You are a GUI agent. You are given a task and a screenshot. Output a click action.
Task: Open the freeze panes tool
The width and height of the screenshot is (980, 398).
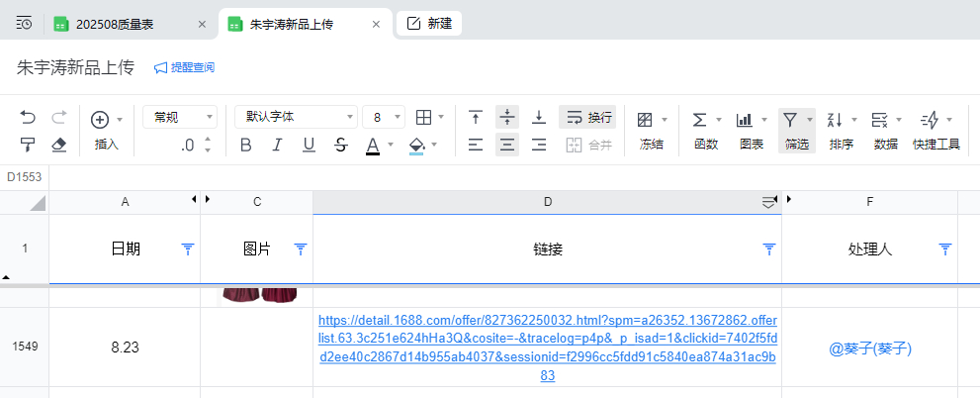pos(645,120)
